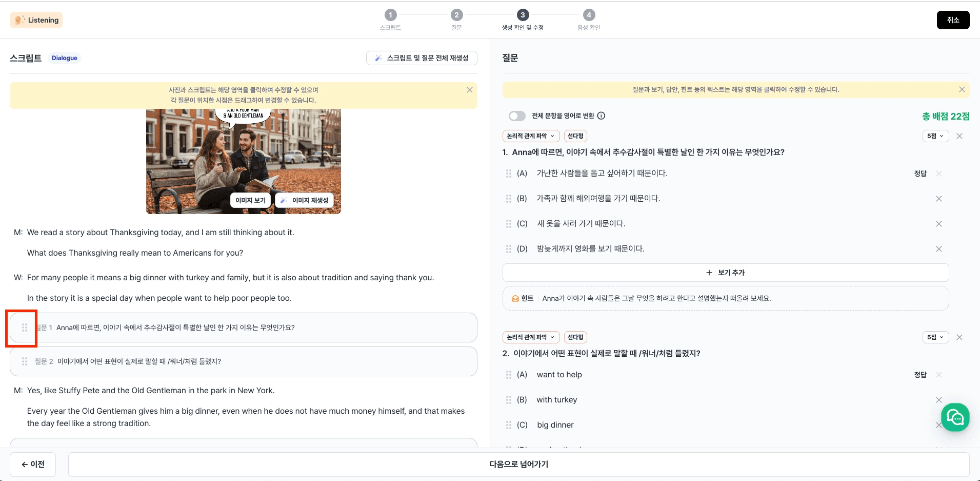Add an answer choice with 보기 추가
Screen dimensions: 980x481
point(726,273)
